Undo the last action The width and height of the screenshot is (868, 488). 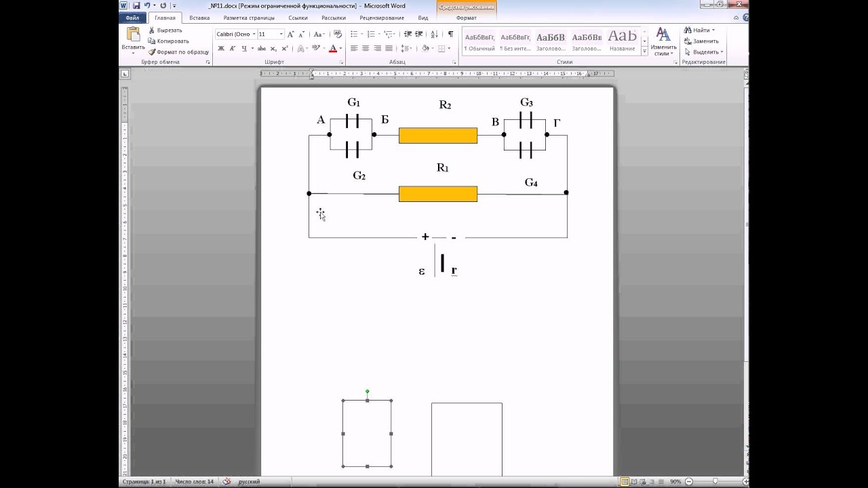click(x=147, y=5)
